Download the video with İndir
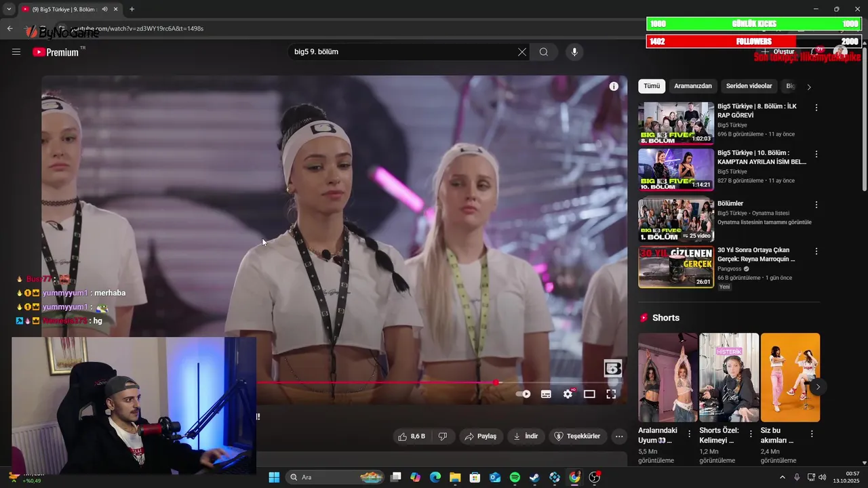 pyautogui.click(x=526, y=436)
